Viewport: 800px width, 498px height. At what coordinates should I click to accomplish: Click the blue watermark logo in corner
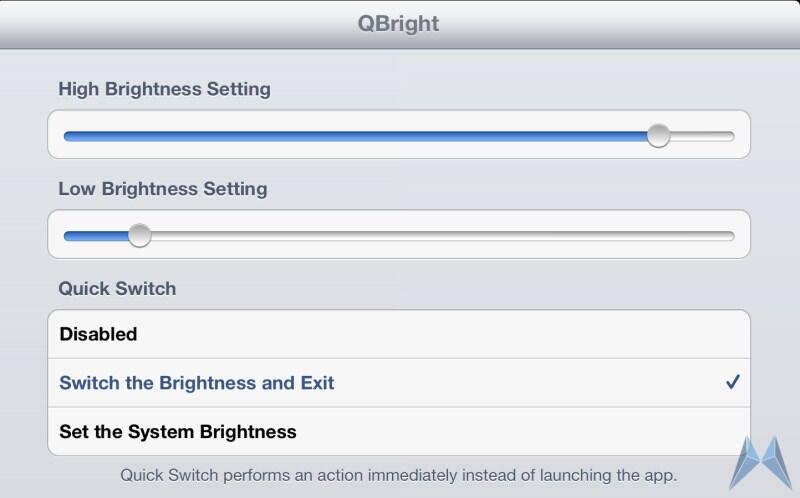point(761,463)
